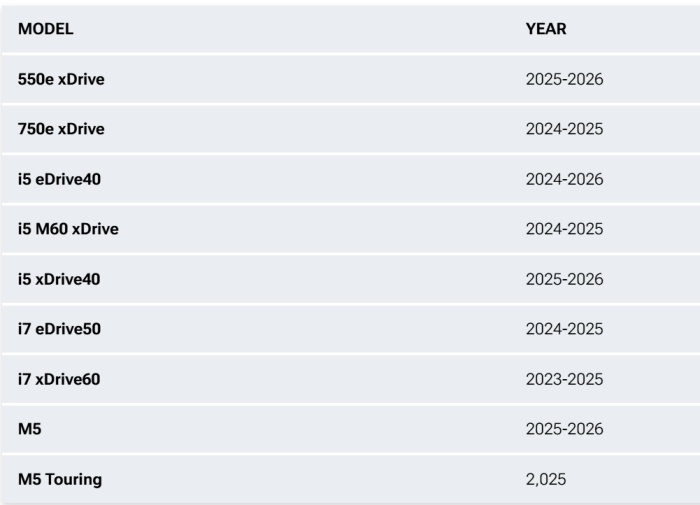The width and height of the screenshot is (700, 505).
Task: Click the i7 eDrive50 model name
Action: point(60,329)
